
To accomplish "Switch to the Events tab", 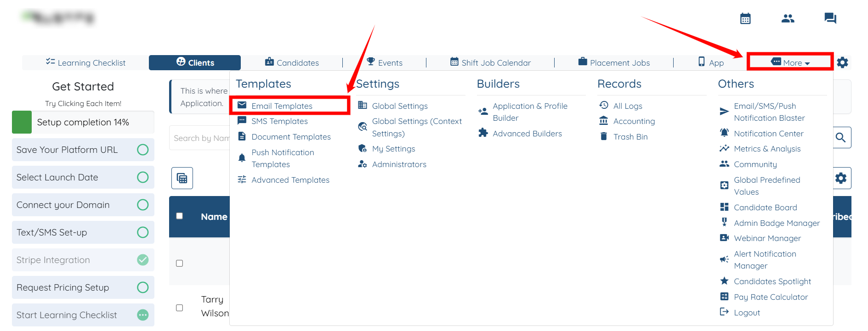I will (x=385, y=62).
